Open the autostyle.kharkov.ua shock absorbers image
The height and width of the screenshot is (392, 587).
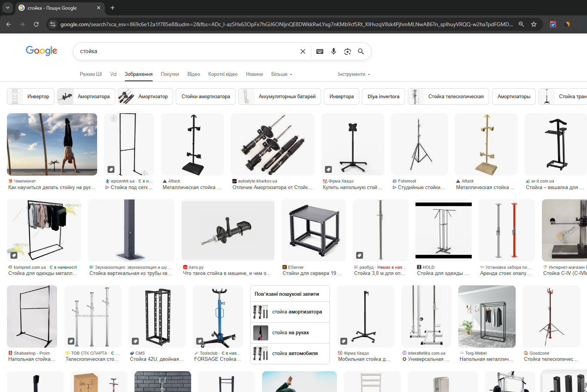pos(272,144)
